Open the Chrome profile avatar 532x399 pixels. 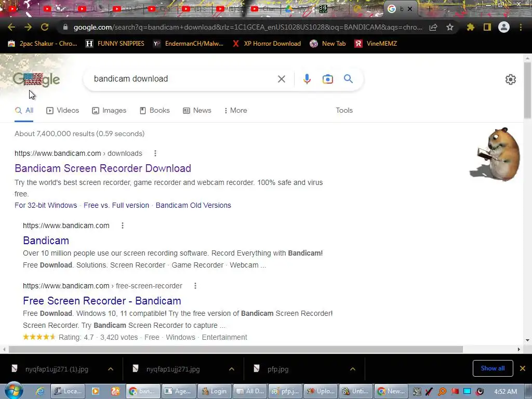[x=504, y=27]
